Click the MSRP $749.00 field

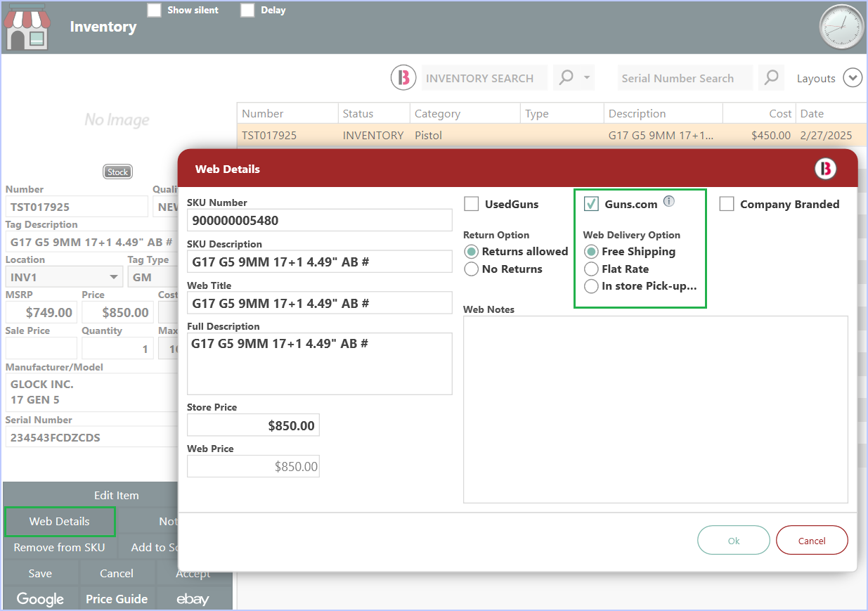click(41, 312)
